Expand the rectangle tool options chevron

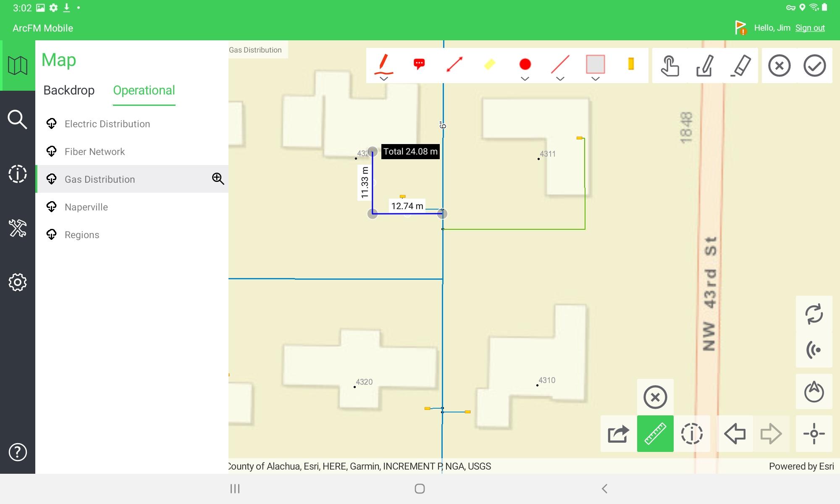tap(595, 79)
